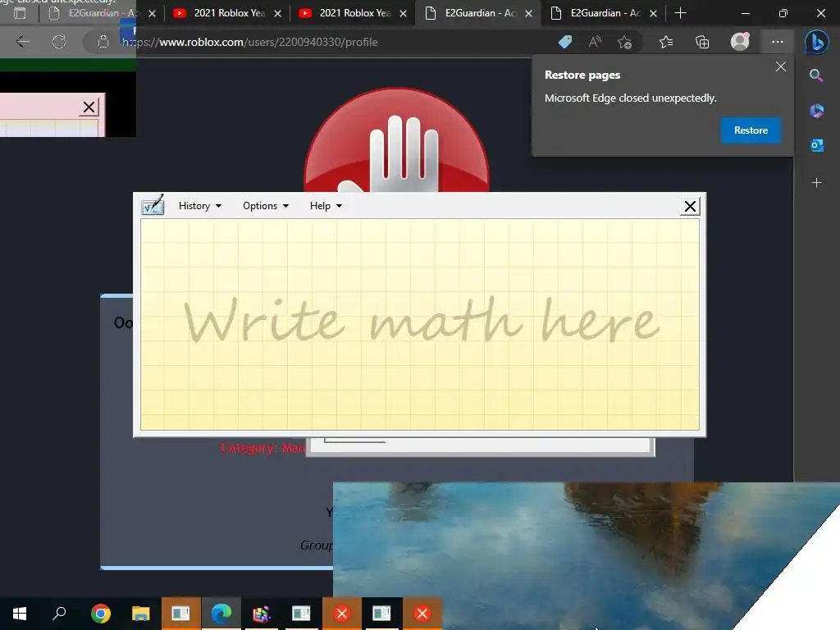840x630 pixels.
Task: Close the small pink background window
Action: tap(89, 107)
